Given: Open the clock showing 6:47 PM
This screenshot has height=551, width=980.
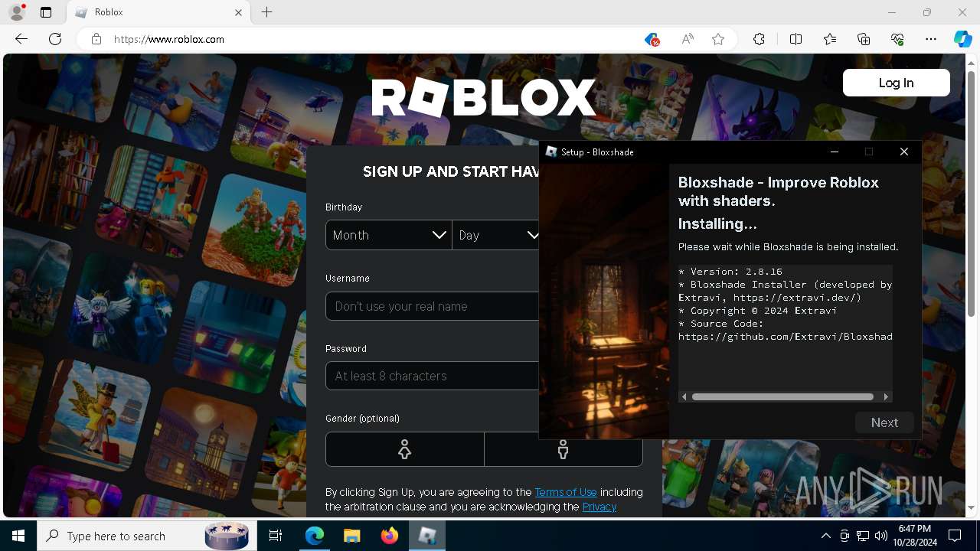Looking at the screenshot, I should click(x=914, y=536).
